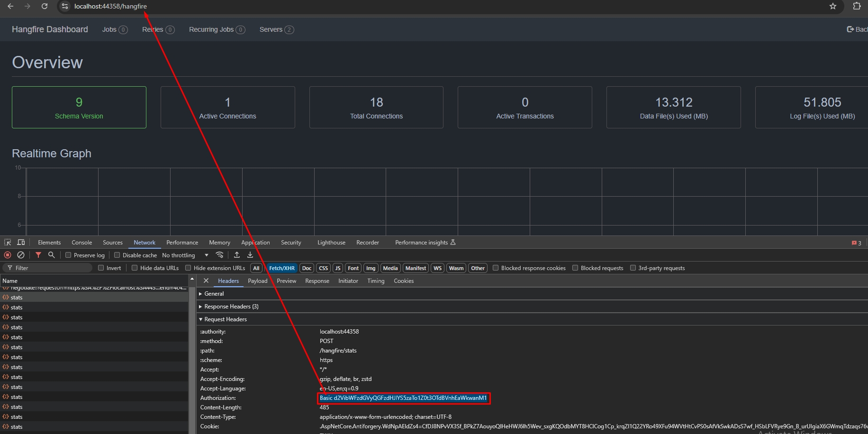View site information icon in address bar
Viewport: 868px width, 434px height.
click(65, 6)
